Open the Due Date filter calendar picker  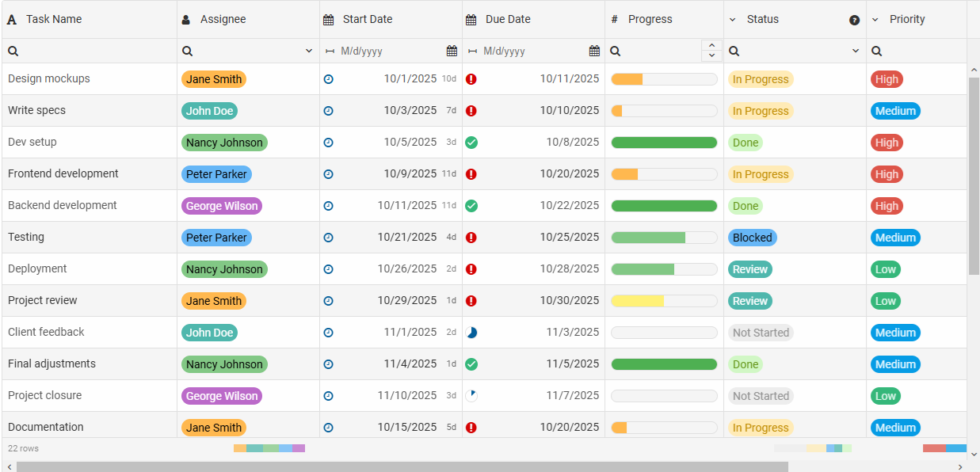pyautogui.click(x=594, y=51)
